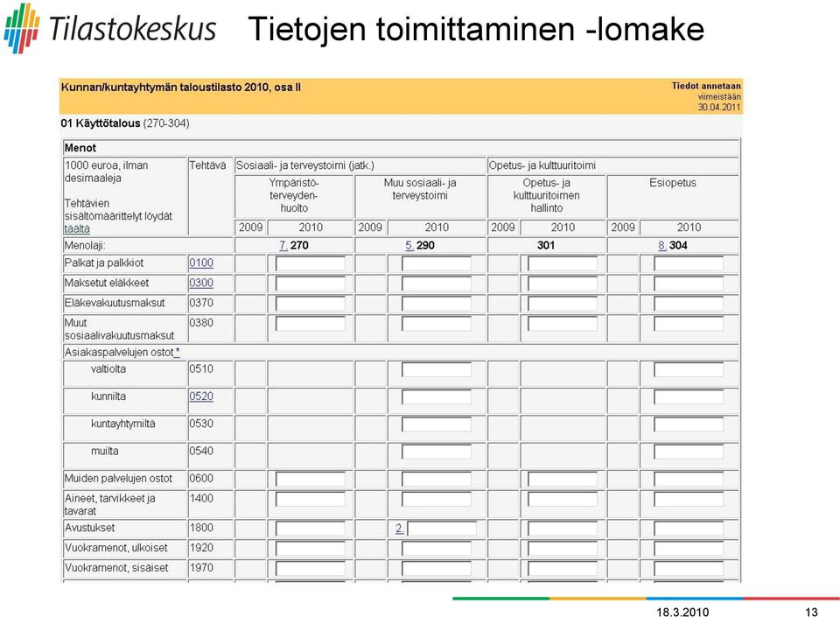This screenshot has height=617, width=840.
Task: Click kuntayhtymiltä field in column 290
Action: pyautogui.click(x=437, y=424)
